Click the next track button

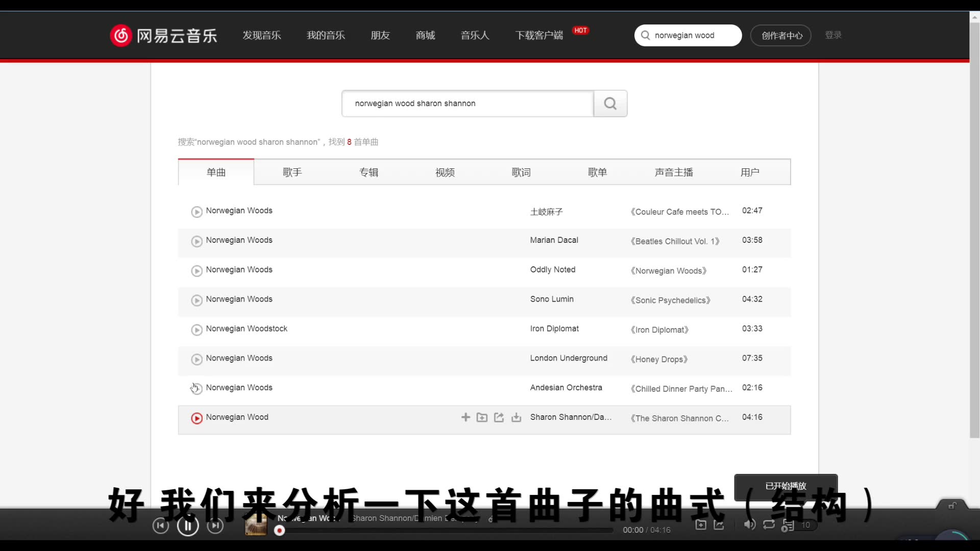pyautogui.click(x=215, y=525)
